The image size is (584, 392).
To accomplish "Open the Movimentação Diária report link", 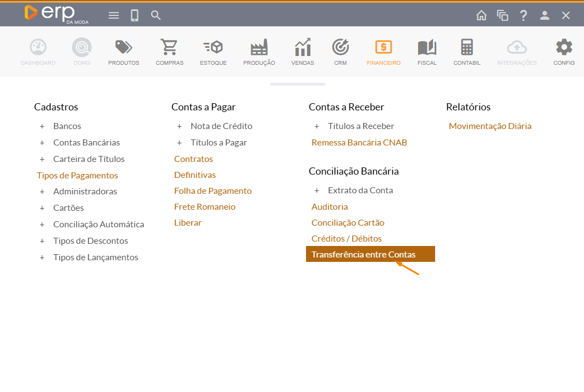I will 490,126.
